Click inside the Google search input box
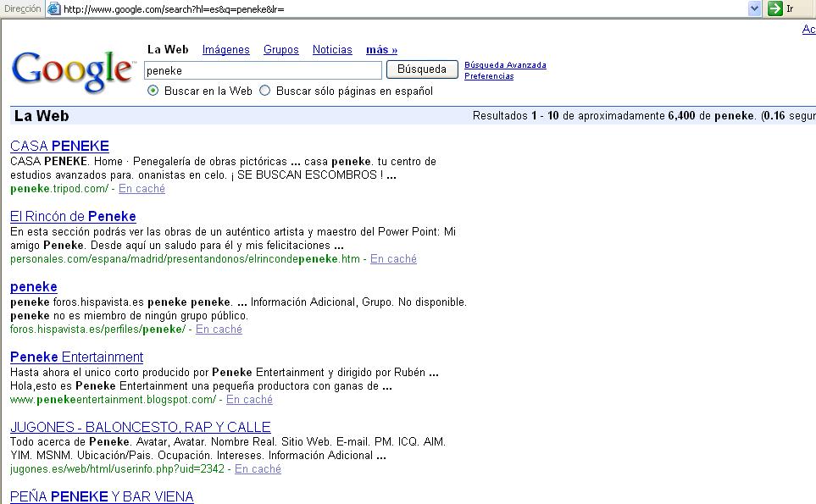The width and height of the screenshot is (816, 504). pyautogui.click(x=263, y=70)
